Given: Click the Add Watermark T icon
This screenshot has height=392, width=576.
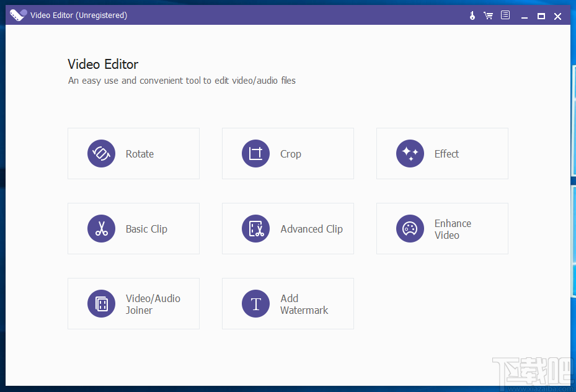Looking at the screenshot, I should point(255,303).
